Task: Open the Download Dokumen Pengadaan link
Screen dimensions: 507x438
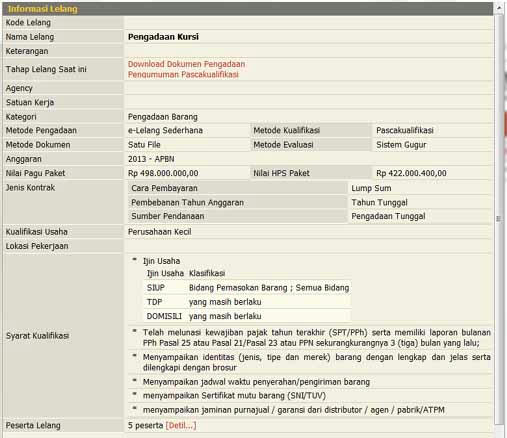Action: pos(186,64)
